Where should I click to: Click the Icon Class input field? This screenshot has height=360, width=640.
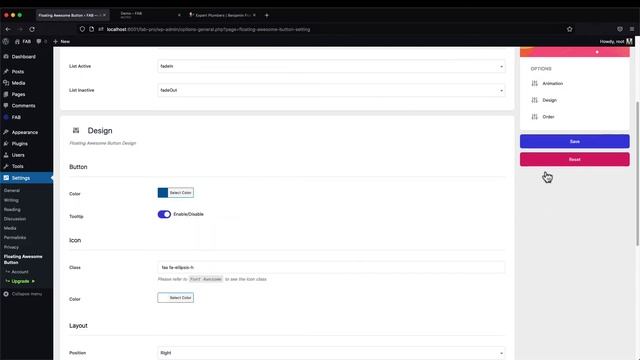coord(331,267)
